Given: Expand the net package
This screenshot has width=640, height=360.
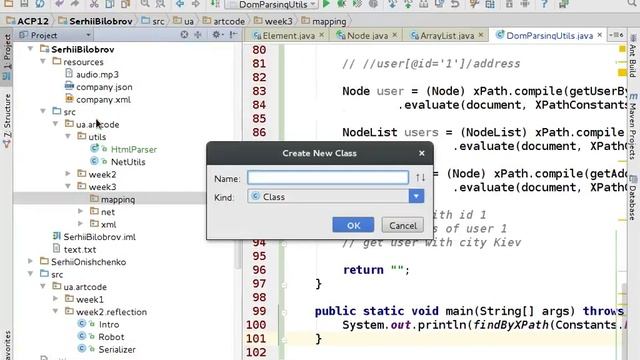Looking at the screenshot, I should click(x=80, y=211).
